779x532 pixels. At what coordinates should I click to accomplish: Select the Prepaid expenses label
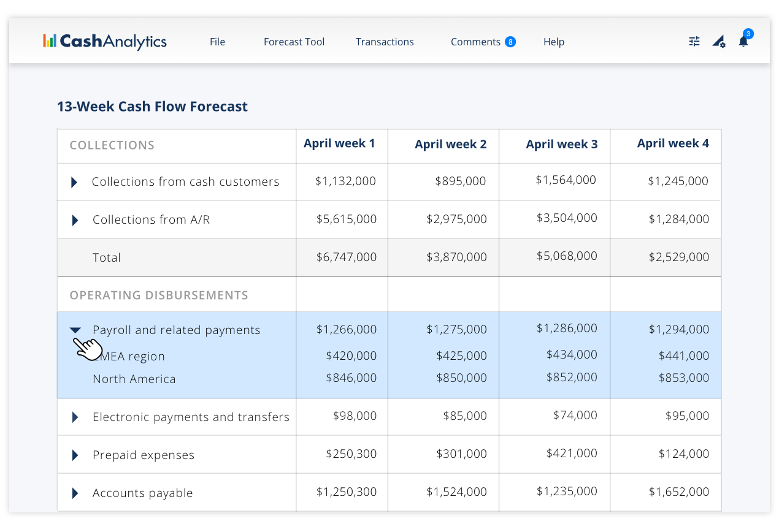point(144,455)
